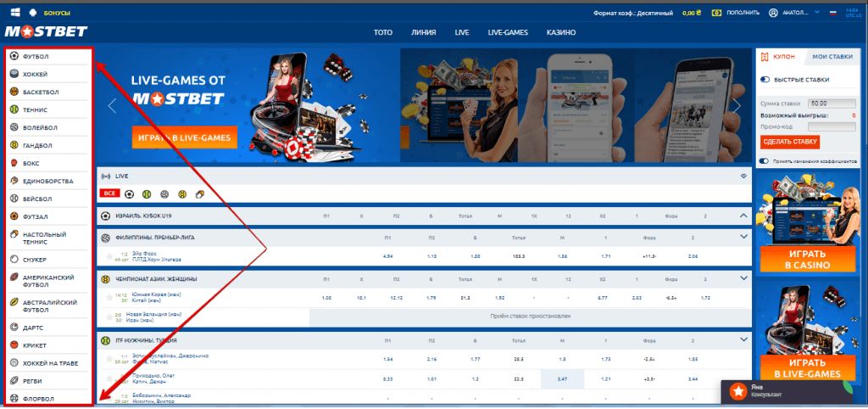Switch to the МОИ СТАВКИ tab

pyautogui.click(x=832, y=57)
